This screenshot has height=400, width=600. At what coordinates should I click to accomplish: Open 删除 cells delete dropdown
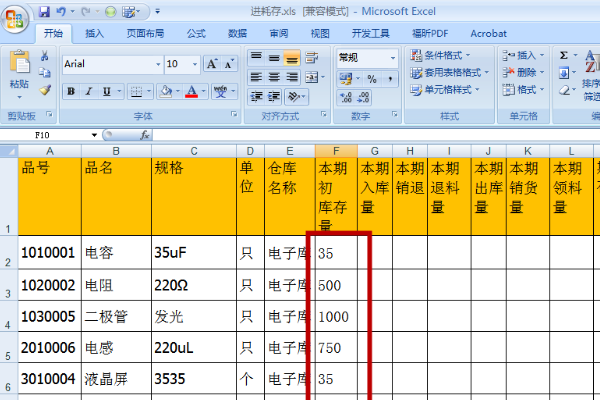(x=523, y=72)
